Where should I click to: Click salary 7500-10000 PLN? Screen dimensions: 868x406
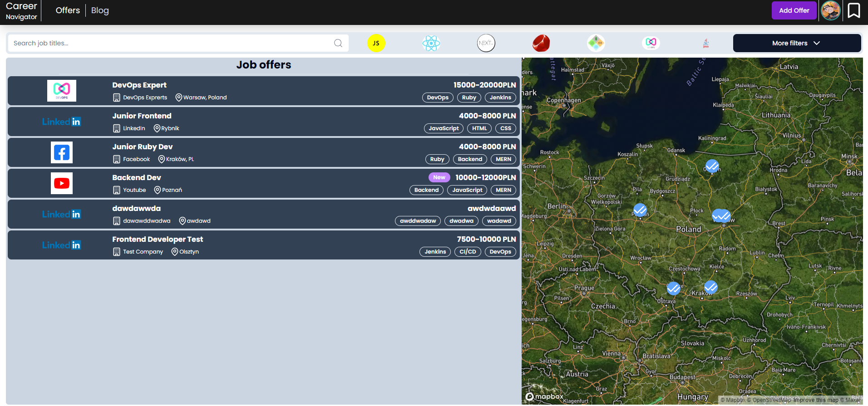tap(486, 240)
